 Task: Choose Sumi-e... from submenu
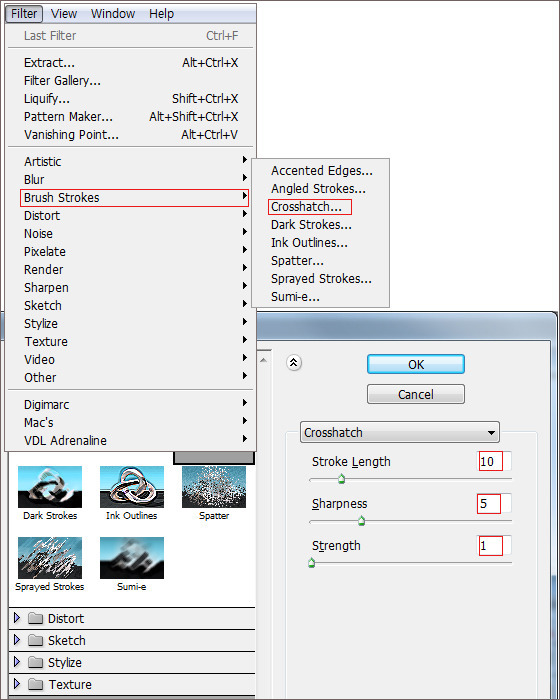pos(321,296)
